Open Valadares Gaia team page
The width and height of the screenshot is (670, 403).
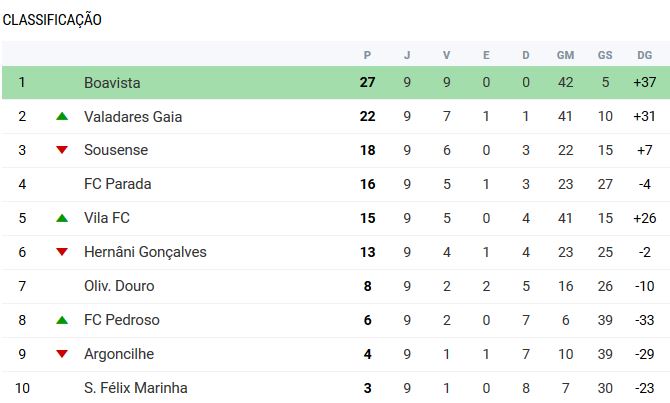click(x=133, y=117)
